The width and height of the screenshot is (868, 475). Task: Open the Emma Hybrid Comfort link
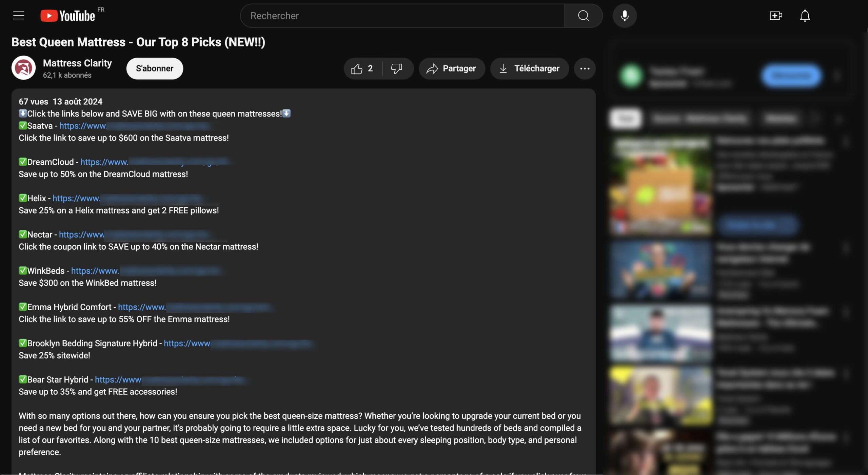[x=196, y=307]
